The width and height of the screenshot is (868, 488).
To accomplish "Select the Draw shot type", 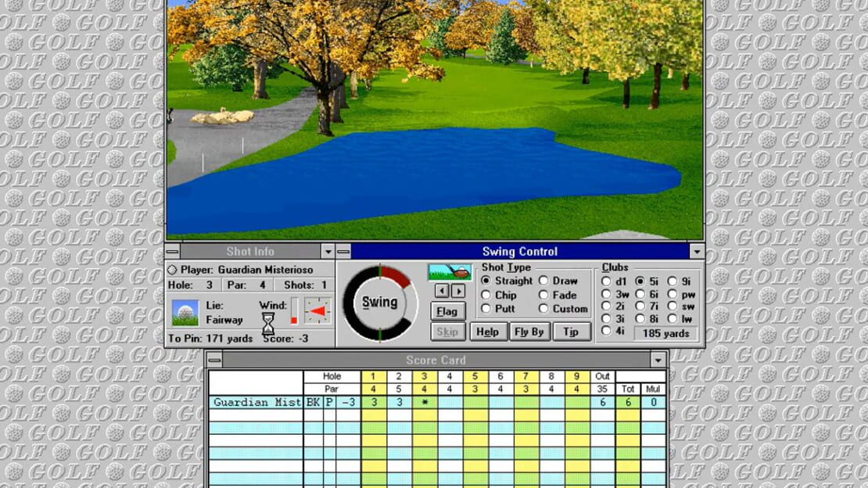I will pos(558,281).
